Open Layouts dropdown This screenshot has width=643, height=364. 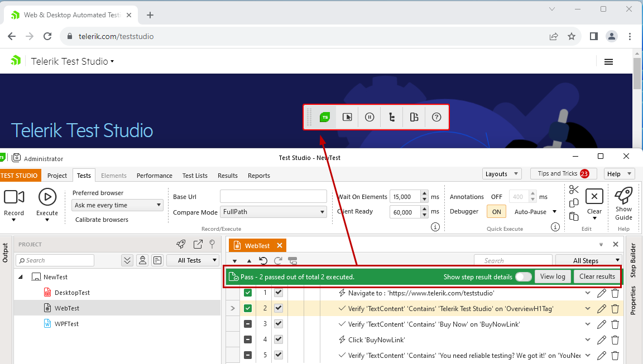click(x=502, y=174)
